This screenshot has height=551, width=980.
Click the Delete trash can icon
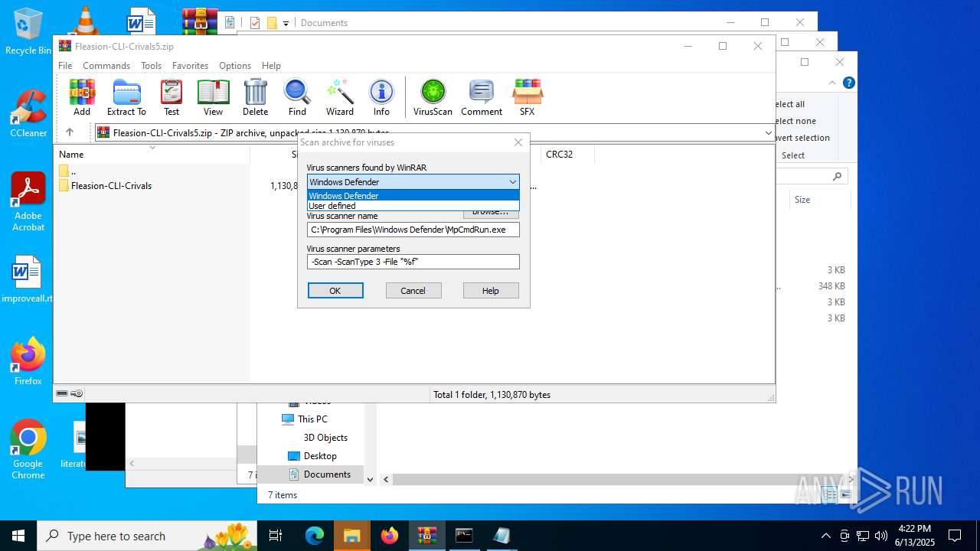(255, 97)
